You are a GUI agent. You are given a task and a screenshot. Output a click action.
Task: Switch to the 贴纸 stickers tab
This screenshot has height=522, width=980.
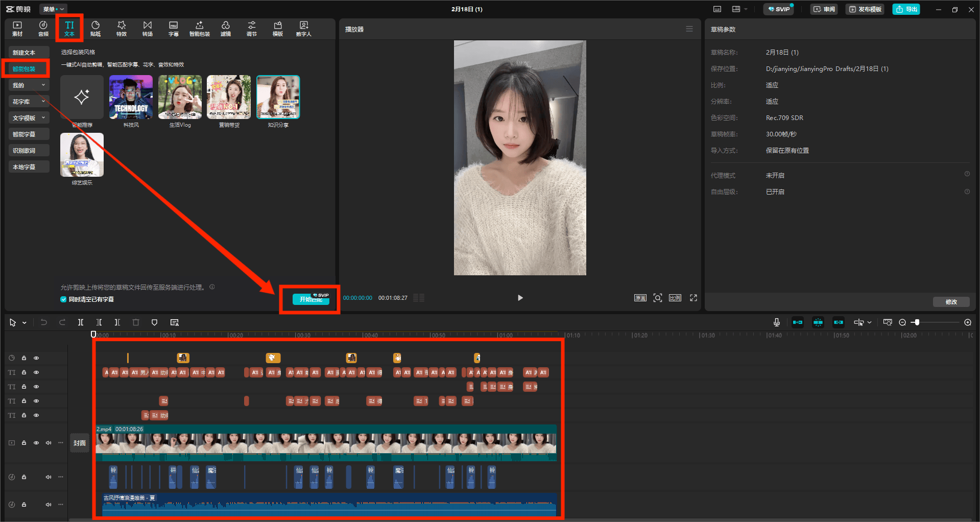95,29
